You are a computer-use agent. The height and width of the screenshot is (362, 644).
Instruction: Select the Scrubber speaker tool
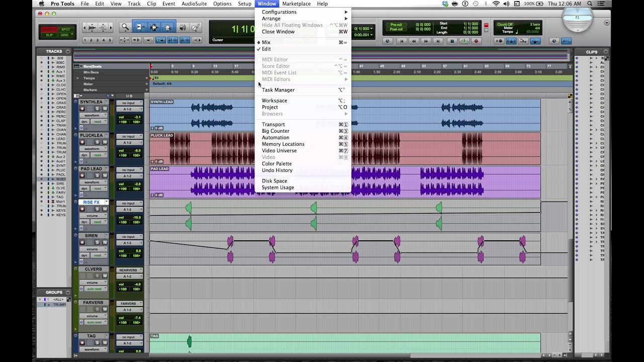coord(183,27)
